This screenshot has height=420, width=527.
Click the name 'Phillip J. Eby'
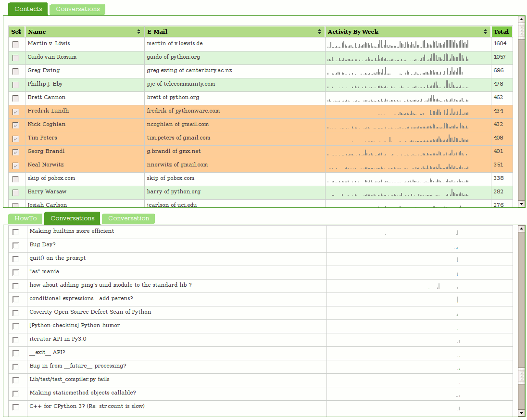tap(45, 84)
